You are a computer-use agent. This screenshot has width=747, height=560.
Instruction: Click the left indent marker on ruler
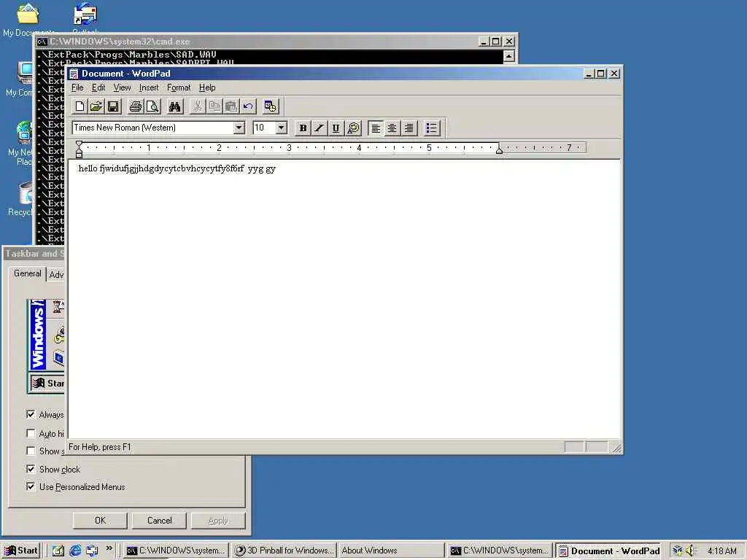point(79,153)
